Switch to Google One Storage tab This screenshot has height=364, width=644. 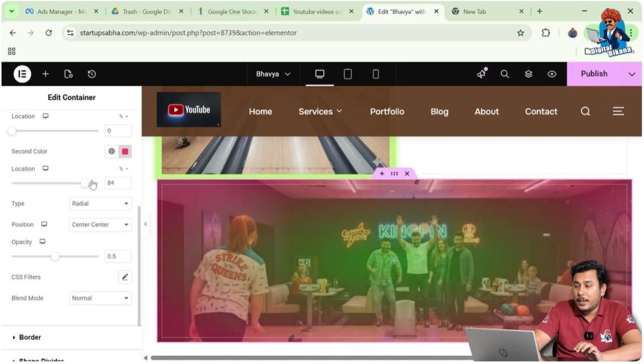[232, 11]
